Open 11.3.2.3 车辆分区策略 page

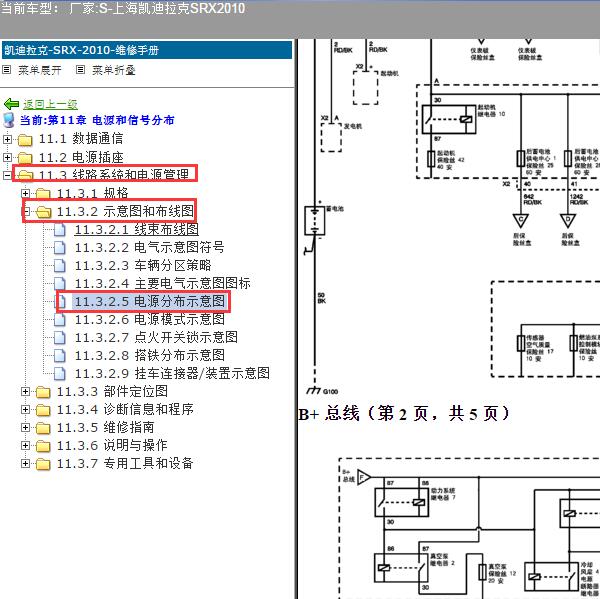pyautogui.click(x=143, y=265)
